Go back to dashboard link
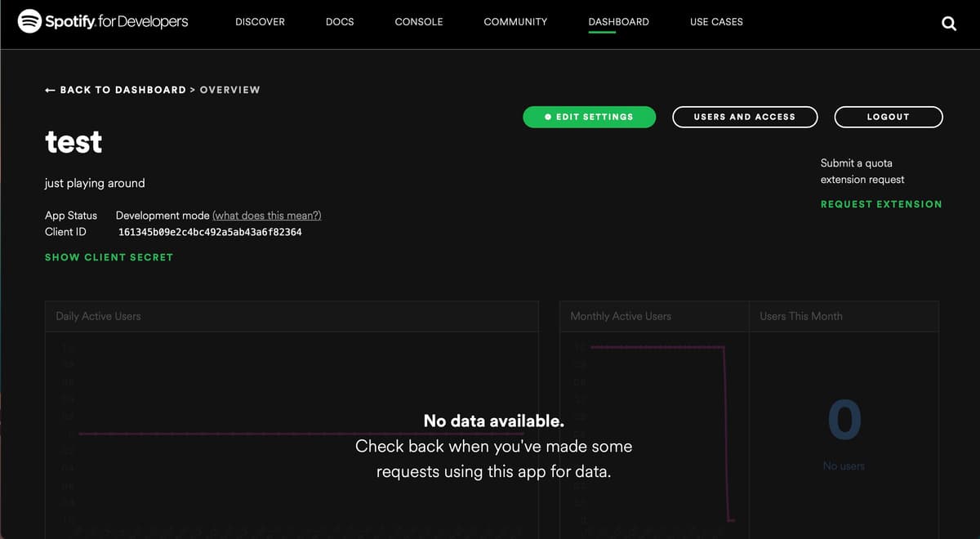The height and width of the screenshot is (539, 980). [115, 90]
